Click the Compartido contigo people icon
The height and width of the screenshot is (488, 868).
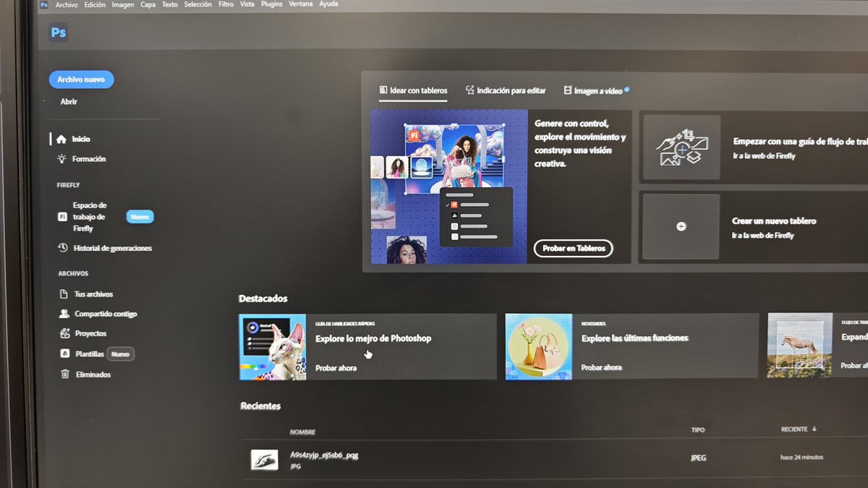coord(64,314)
